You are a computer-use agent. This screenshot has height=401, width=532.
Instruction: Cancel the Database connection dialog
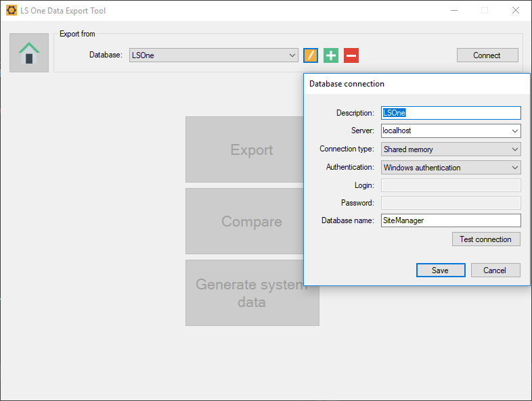click(495, 270)
